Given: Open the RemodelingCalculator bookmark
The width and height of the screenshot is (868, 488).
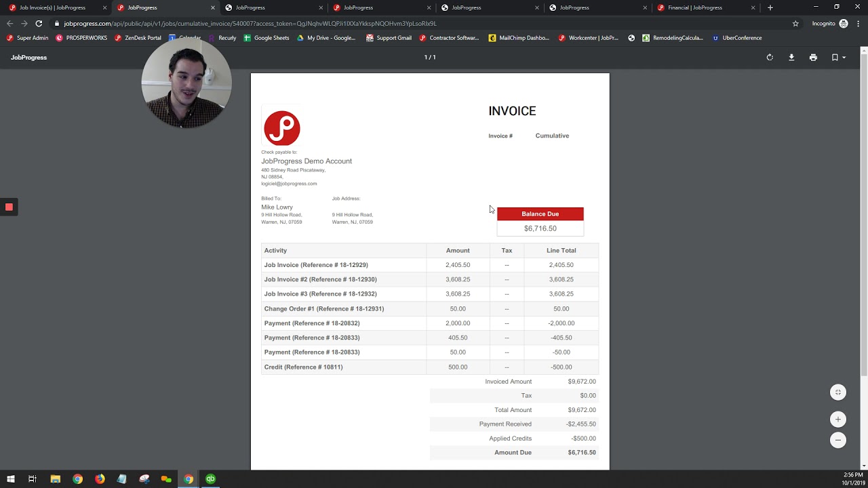Looking at the screenshot, I should point(673,38).
